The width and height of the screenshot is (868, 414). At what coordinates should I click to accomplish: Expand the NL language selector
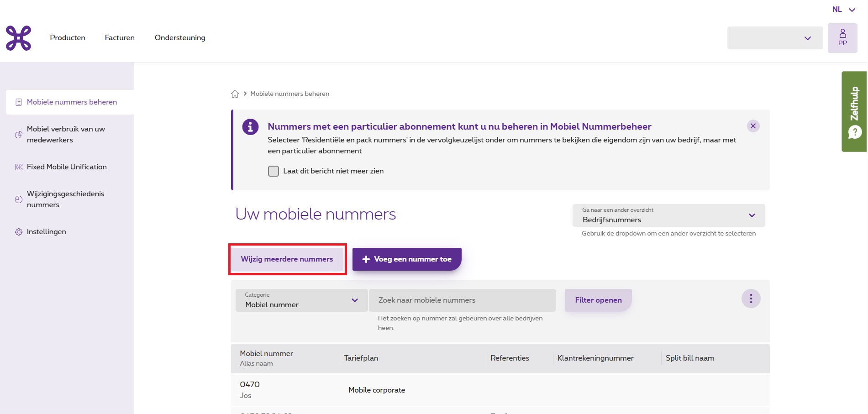coord(843,10)
